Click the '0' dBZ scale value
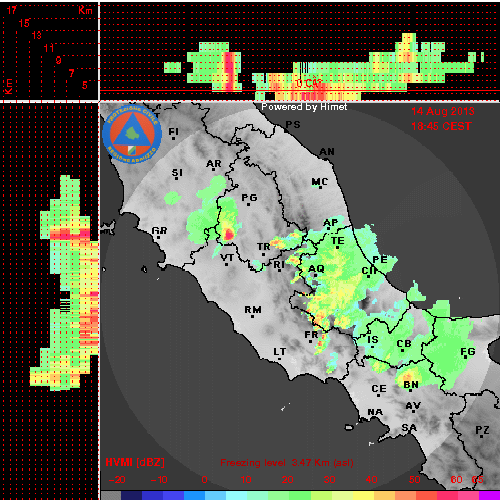Image resolution: width=500 pixels, height=500 pixels. point(205,480)
